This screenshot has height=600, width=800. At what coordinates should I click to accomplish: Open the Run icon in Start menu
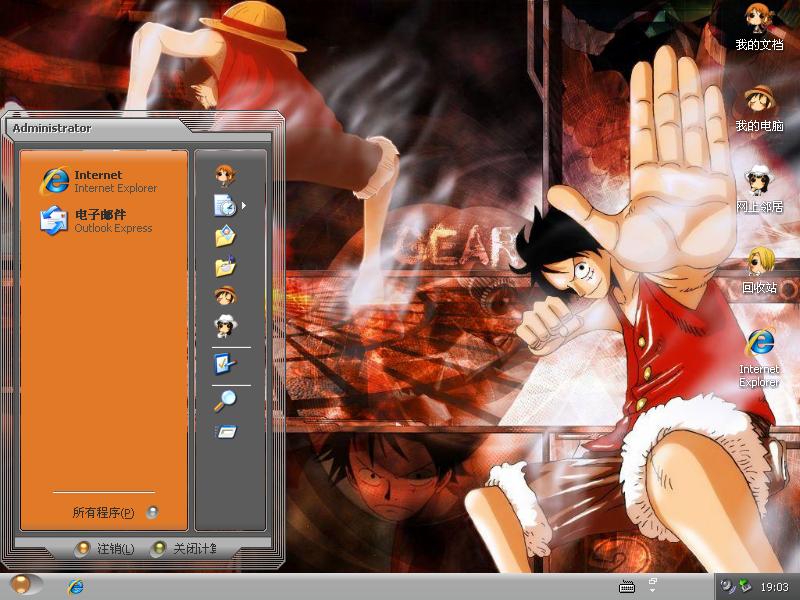[225, 432]
